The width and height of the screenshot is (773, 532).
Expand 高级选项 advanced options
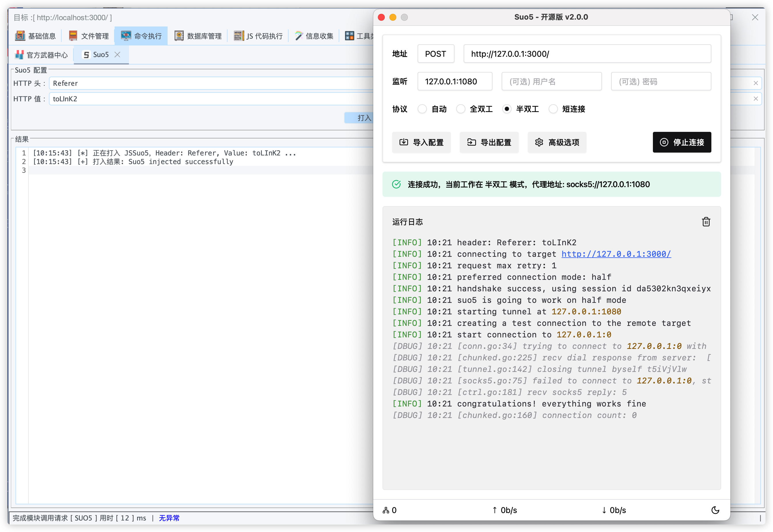click(557, 142)
